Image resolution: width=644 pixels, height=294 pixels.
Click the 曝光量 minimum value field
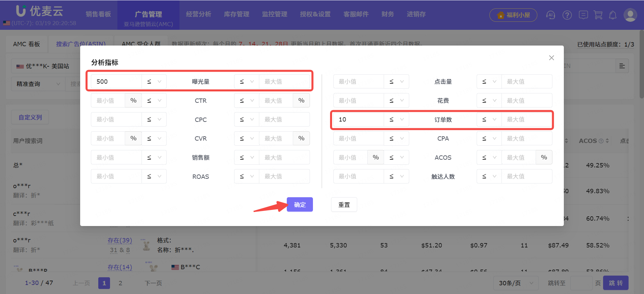point(116,81)
